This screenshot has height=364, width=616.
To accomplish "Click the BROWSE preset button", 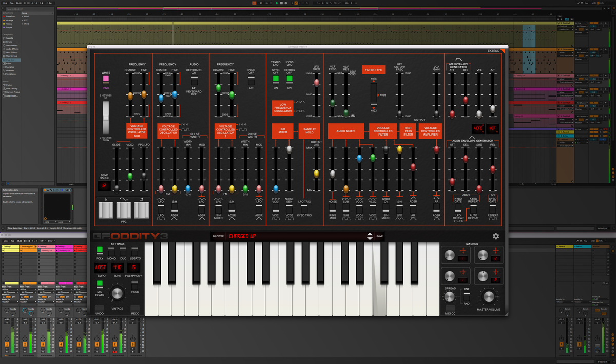I will pos(218,236).
